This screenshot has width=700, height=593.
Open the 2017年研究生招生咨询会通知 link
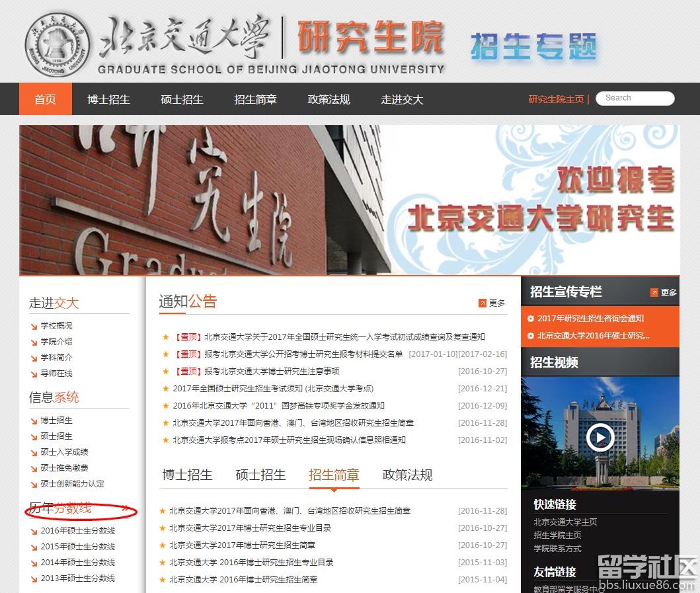coord(591,319)
